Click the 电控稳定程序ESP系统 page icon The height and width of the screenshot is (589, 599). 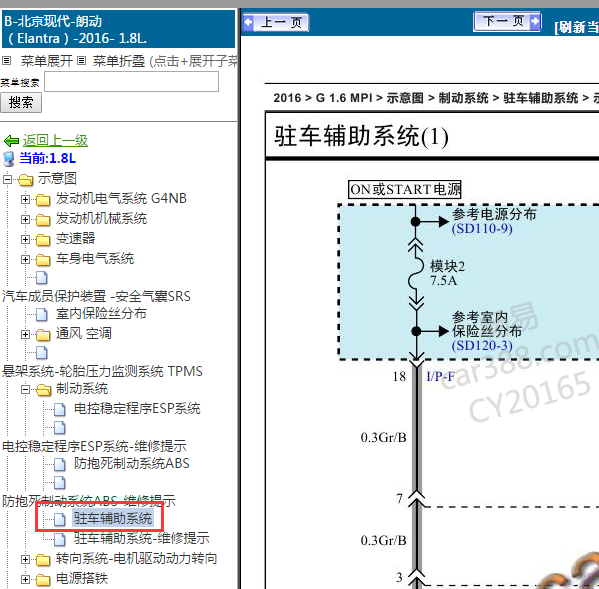point(60,409)
